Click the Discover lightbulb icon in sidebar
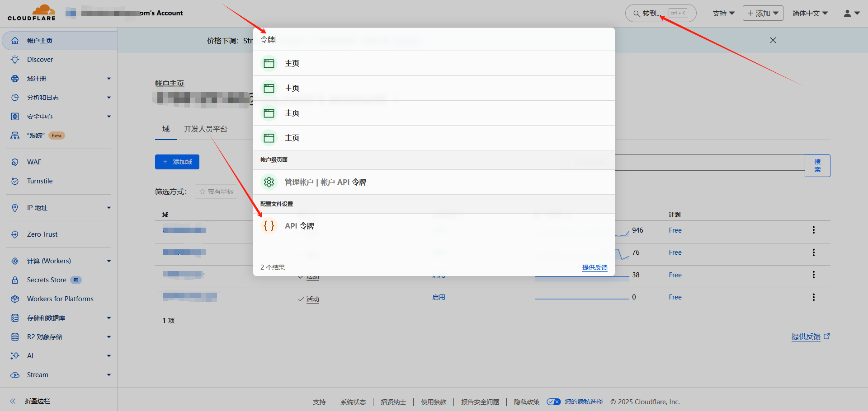The height and width of the screenshot is (411, 868). 15,60
